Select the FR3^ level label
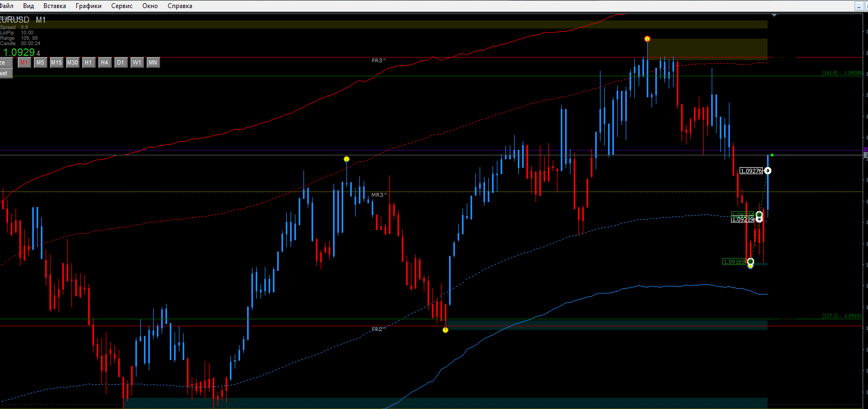The image size is (868, 409). [379, 61]
